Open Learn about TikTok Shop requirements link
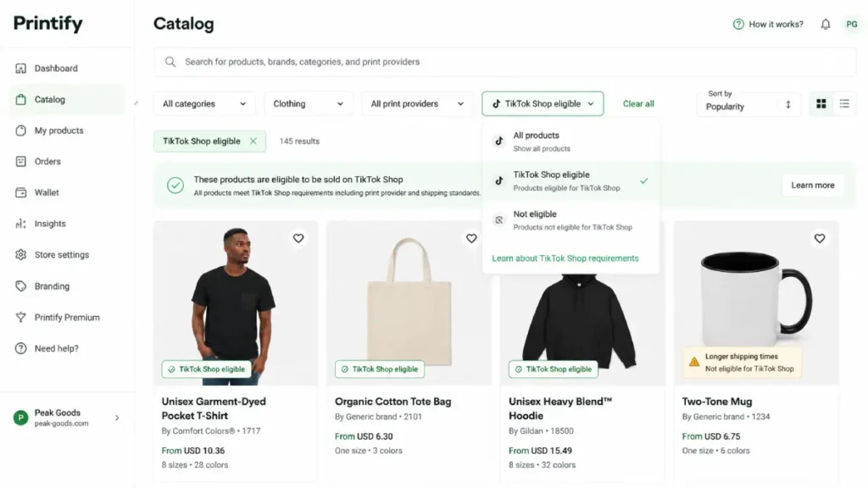Image resolution: width=868 pixels, height=488 pixels. [x=565, y=258]
